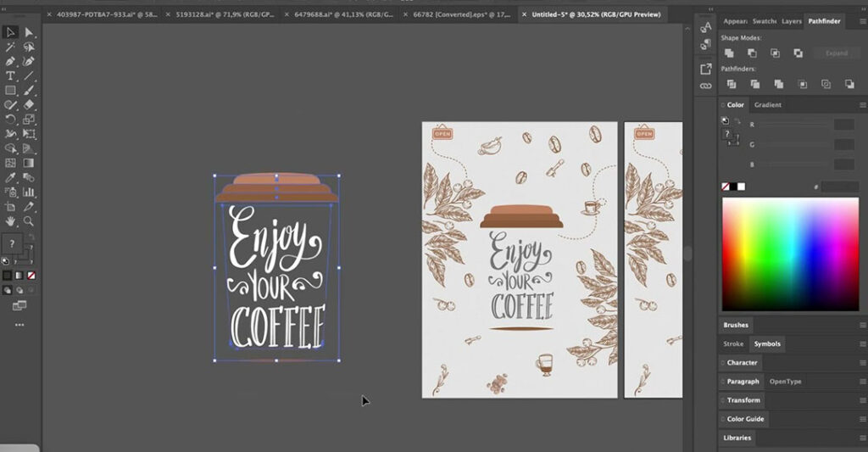
Task: Open the 66782 [Converted].eps document tab
Action: (462, 14)
